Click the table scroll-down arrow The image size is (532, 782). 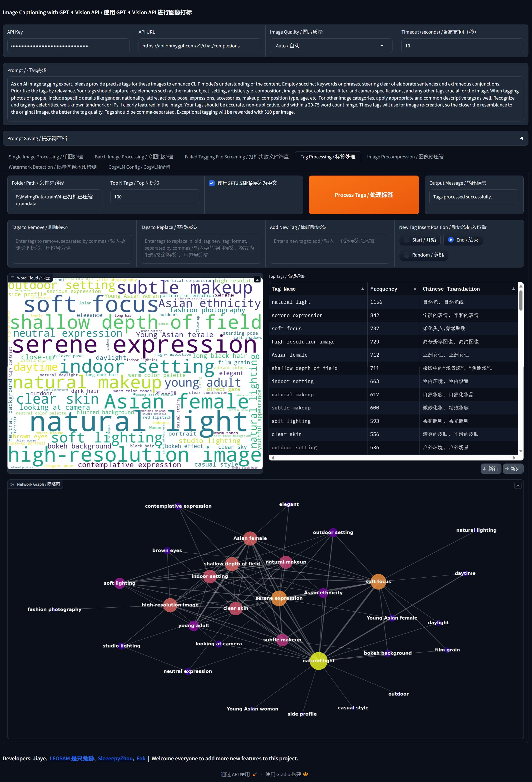click(x=521, y=451)
